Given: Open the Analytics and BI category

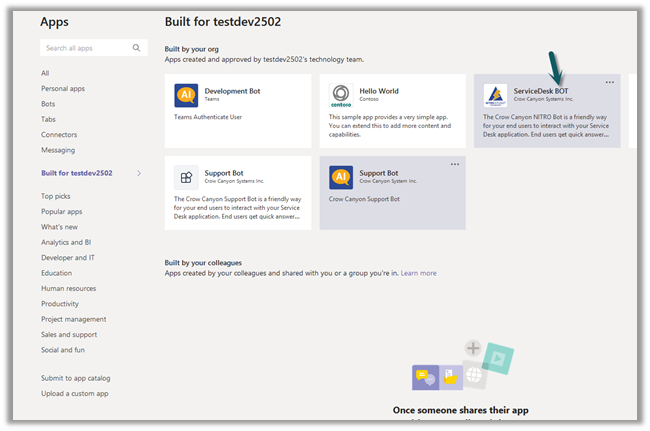Looking at the screenshot, I should (66, 242).
